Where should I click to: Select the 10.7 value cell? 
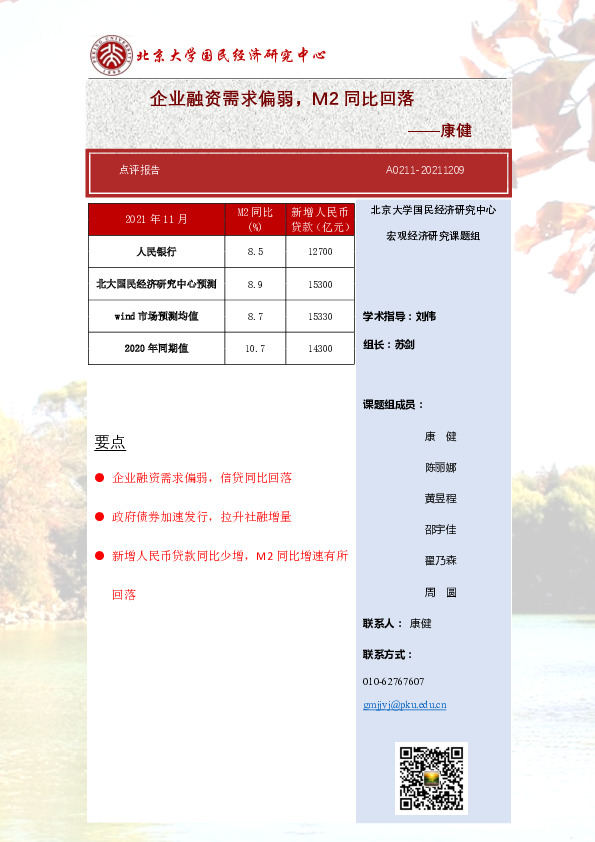(255, 349)
